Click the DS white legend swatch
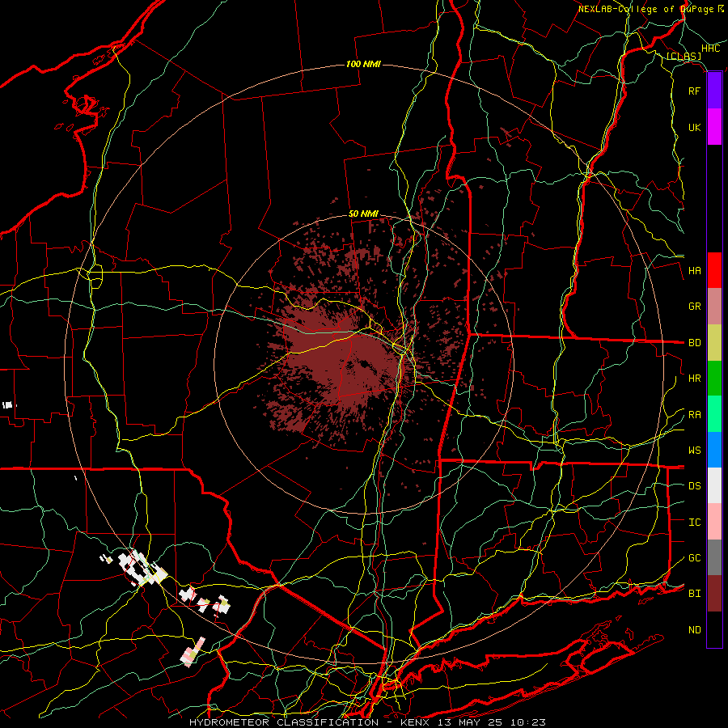Viewport: 728px width, 728px height. point(714,485)
